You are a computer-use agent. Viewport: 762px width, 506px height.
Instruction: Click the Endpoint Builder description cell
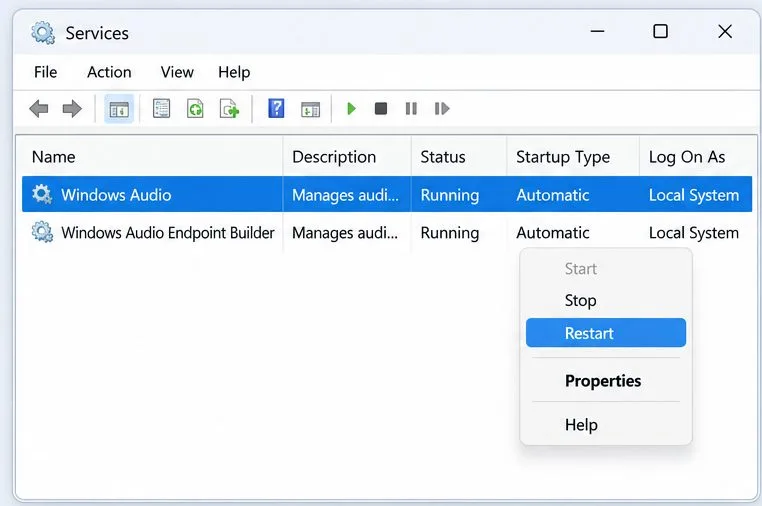point(345,233)
